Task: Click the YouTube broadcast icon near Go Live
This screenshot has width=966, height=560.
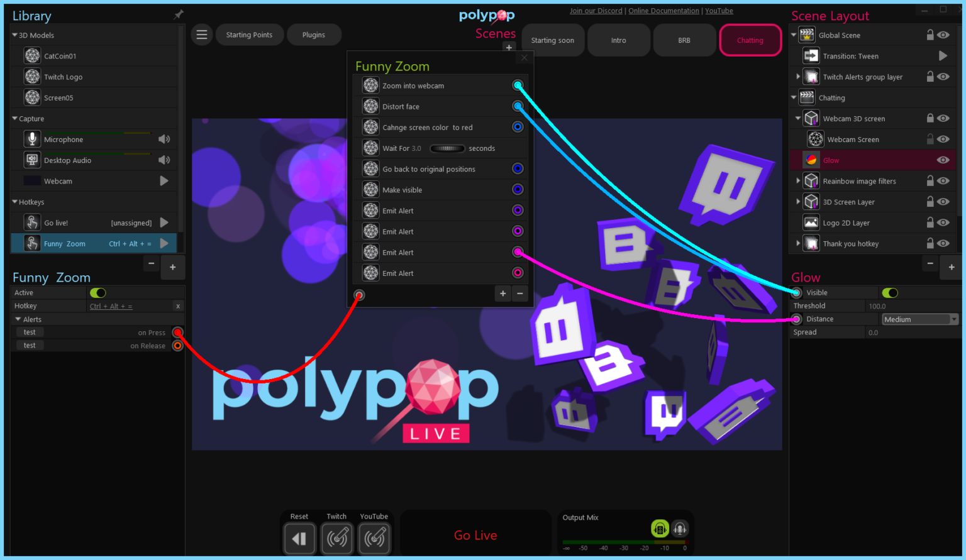Action: [x=374, y=538]
